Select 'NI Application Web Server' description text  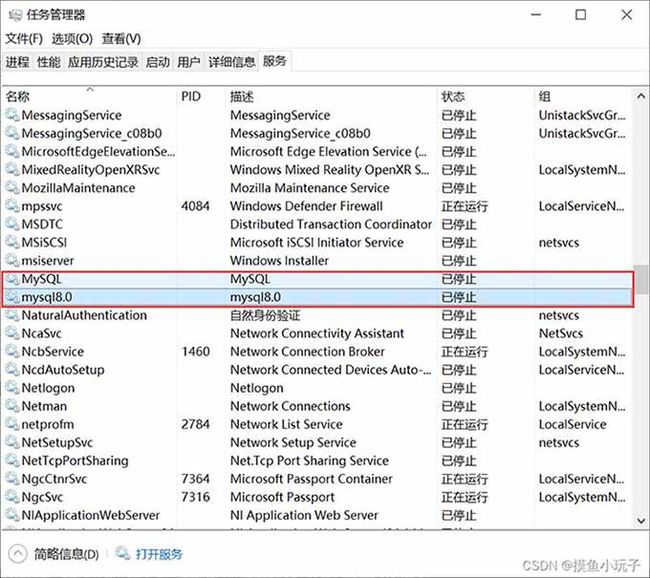pos(304,515)
